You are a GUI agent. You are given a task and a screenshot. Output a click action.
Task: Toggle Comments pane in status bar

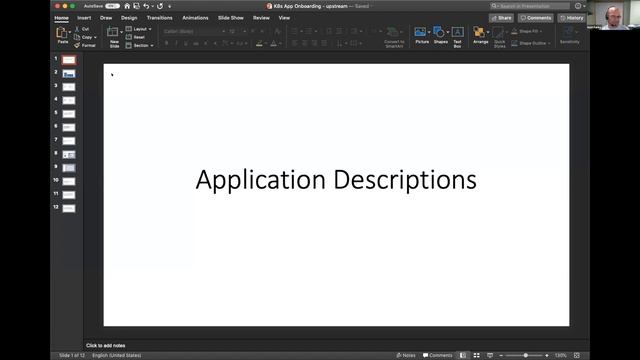[x=437, y=356]
